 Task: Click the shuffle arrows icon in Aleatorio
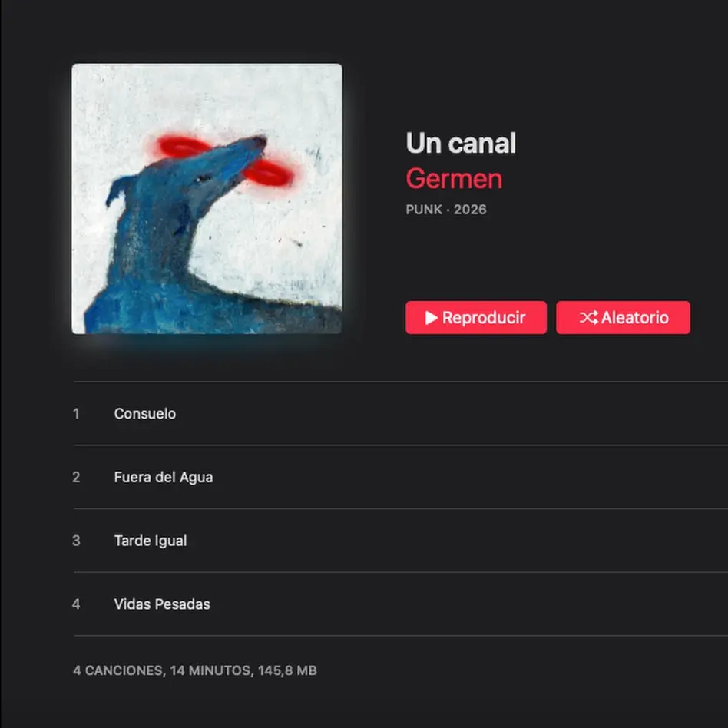588,318
